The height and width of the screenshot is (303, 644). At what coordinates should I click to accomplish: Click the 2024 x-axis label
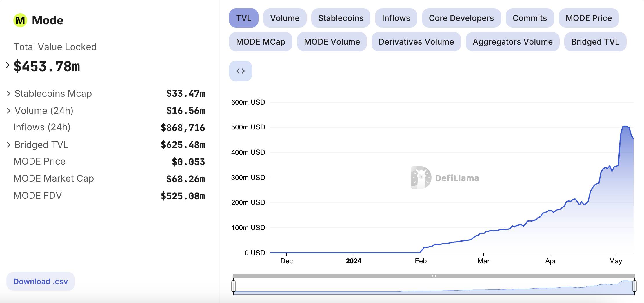pyautogui.click(x=354, y=261)
